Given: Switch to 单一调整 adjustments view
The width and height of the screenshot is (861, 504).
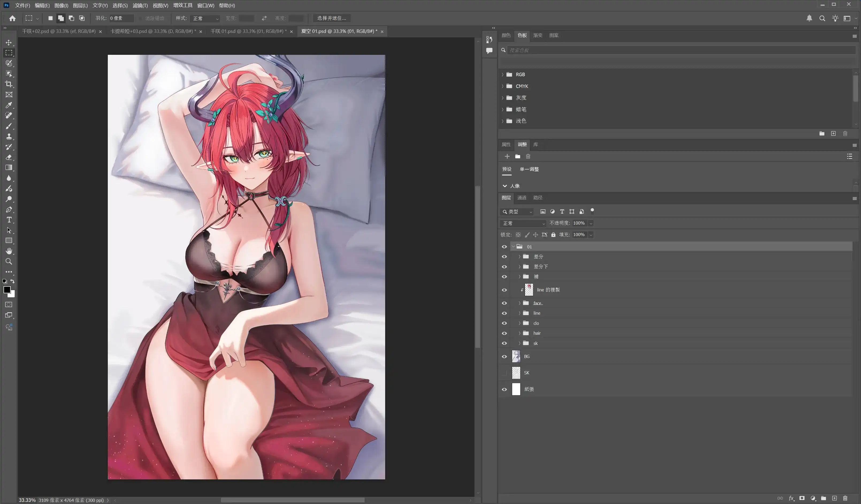Looking at the screenshot, I should point(529,169).
